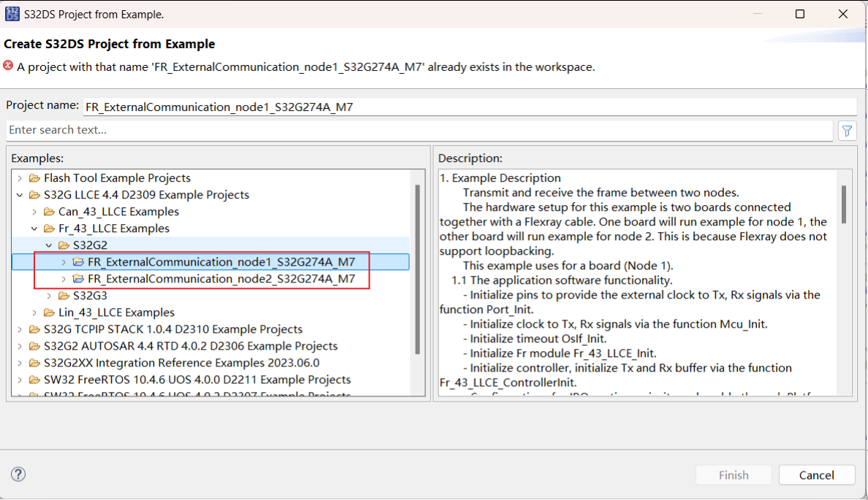Click the Enter search text field
This screenshot has width=868, height=500.
coord(419,130)
